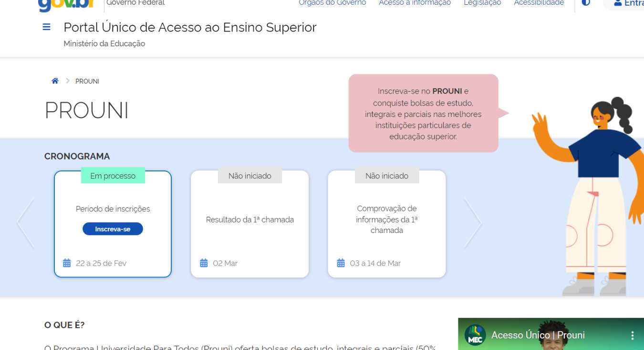Open Acesso à Informação link
The height and width of the screenshot is (350, 644).
click(415, 3)
